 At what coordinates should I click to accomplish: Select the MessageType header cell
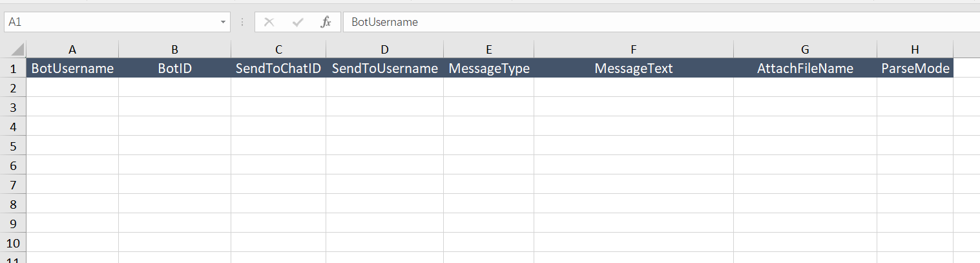pyautogui.click(x=488, y=68)
